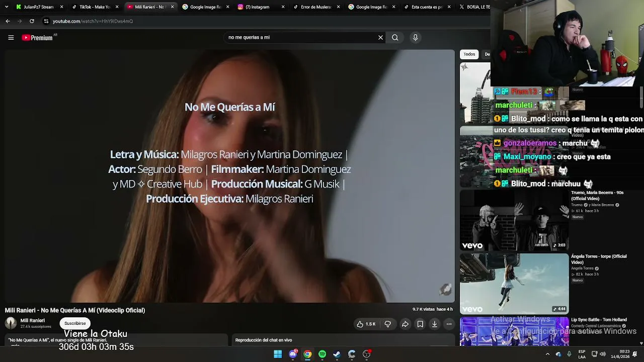
Task: Open Ángela Torres - torpe video title
Action: pyautogui.click(x=599, y=259)
